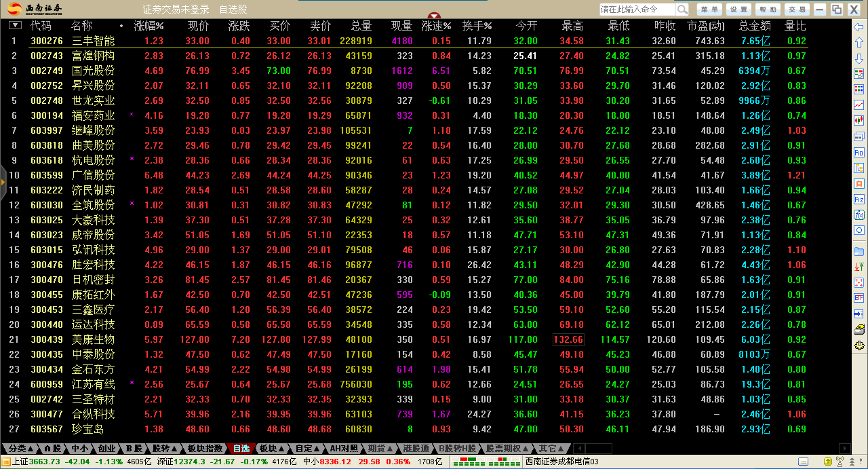Expand the 板块 sector tab dropdown
This screenshot has width=868, height=469.
pos(271,449)
